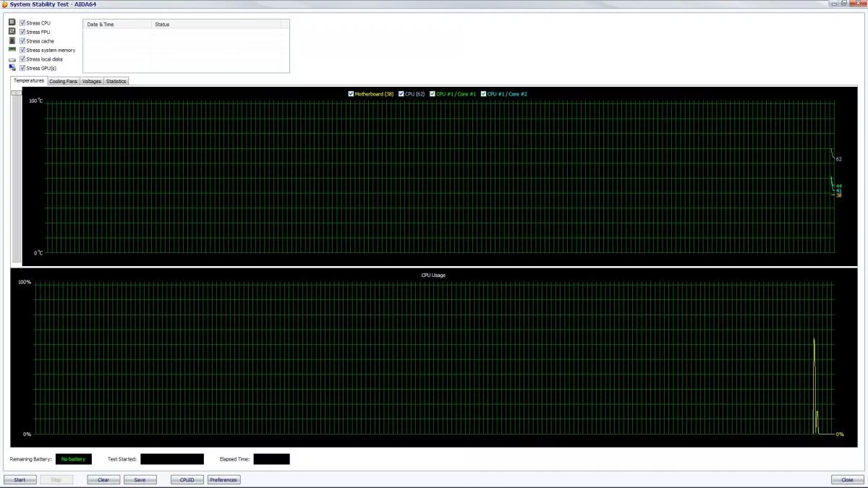Save the test results
The height and width of the screenshot is (488, 868).
tap(140, 479)
